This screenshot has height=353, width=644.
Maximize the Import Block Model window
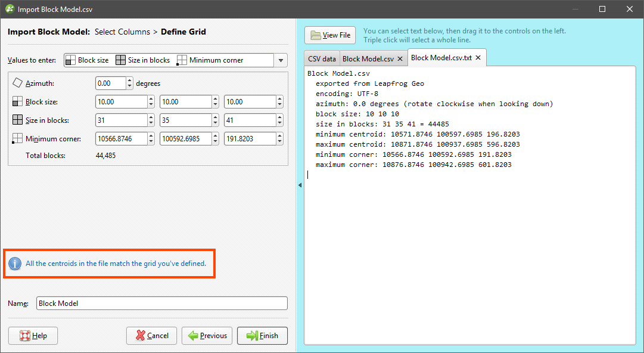click(x=602, y=9)
